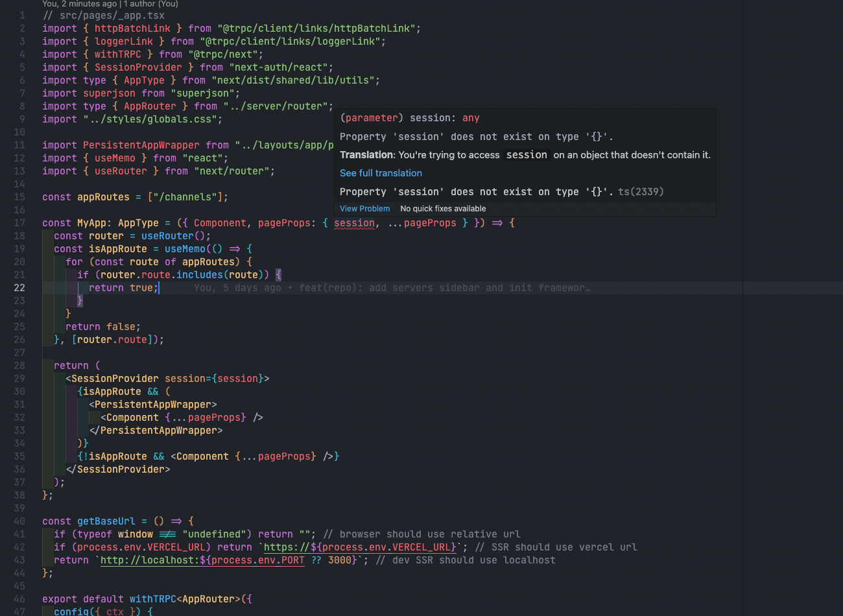
Task: Click the '// SSR should use vercel url' comment
Action: click(556, 547)
